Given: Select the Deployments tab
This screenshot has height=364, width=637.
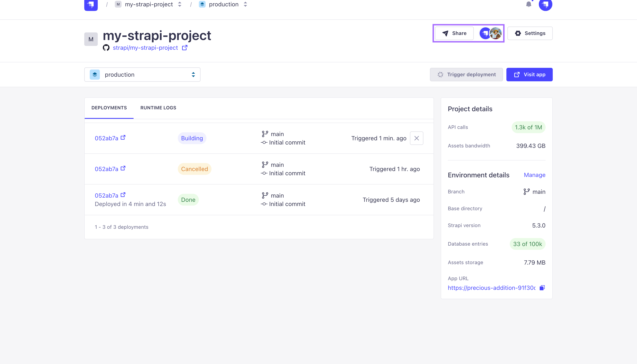Looking at the screenshot, I should 109,108.
